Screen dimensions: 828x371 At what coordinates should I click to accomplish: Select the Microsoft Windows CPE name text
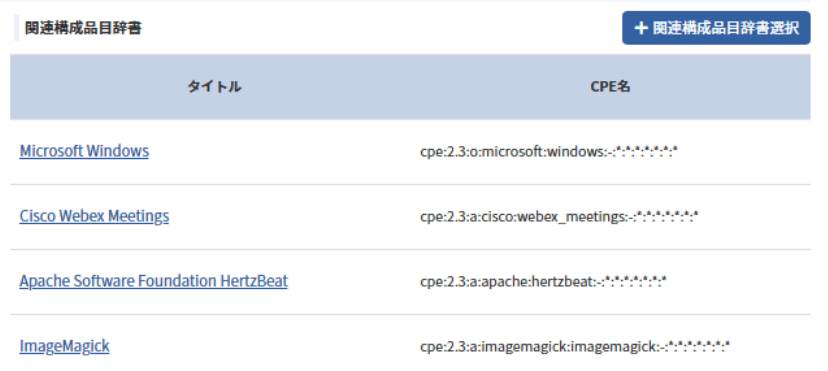[x=549, y=152]
